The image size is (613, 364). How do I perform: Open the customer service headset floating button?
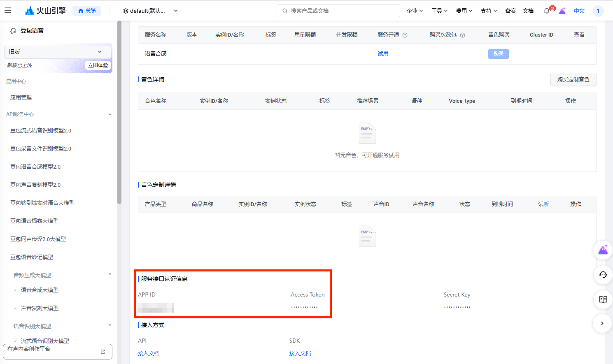(x=603, y=275)
